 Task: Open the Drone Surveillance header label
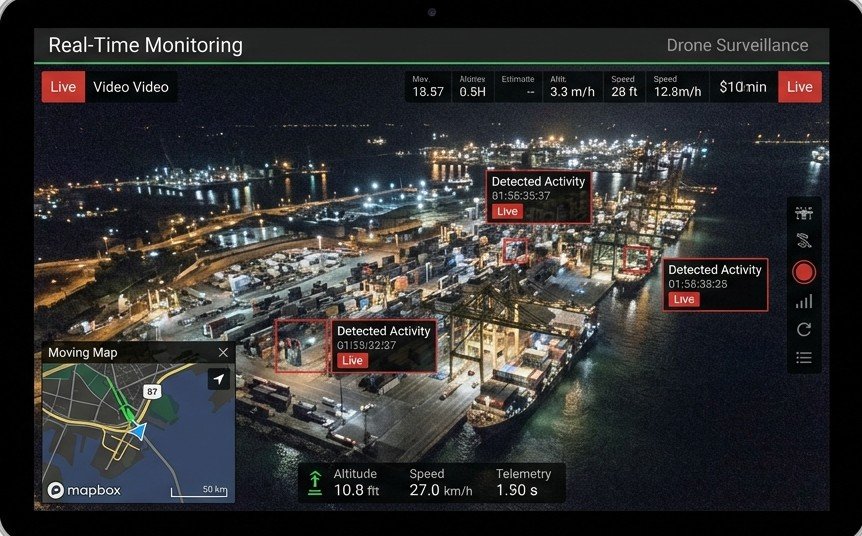coord(737,45)
